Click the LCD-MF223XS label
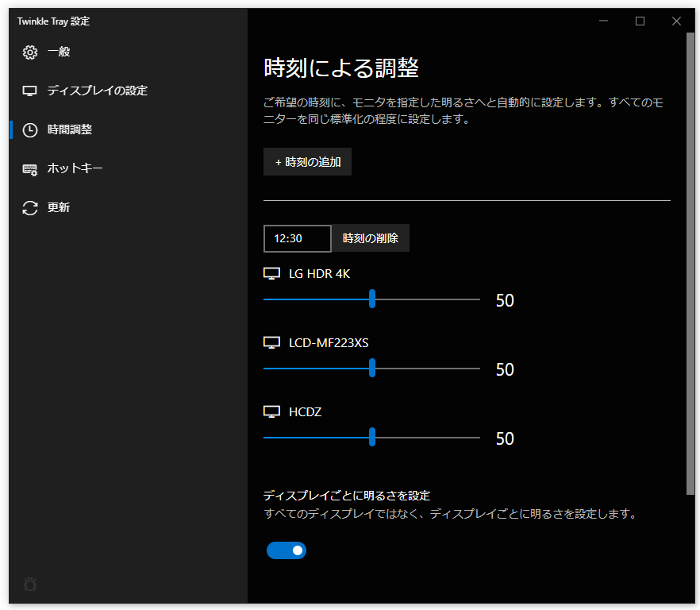Screen dimensions: 700x610 tap(329, 343)
